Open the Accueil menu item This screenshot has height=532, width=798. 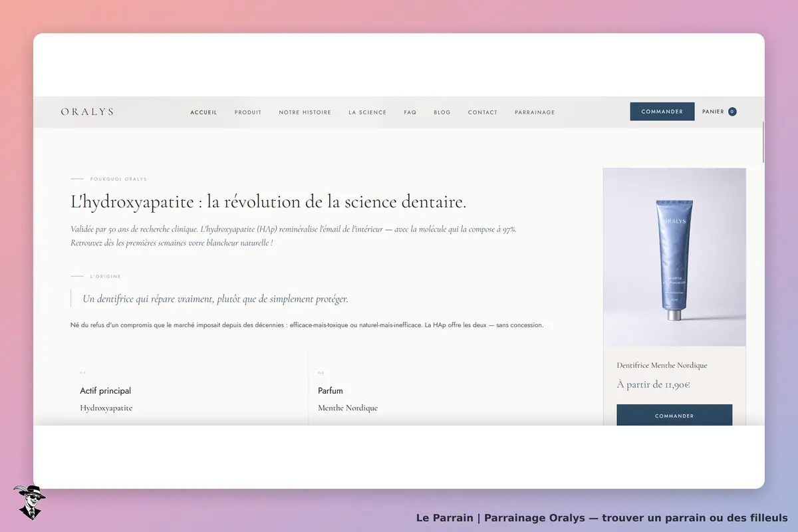pos(203,112)
